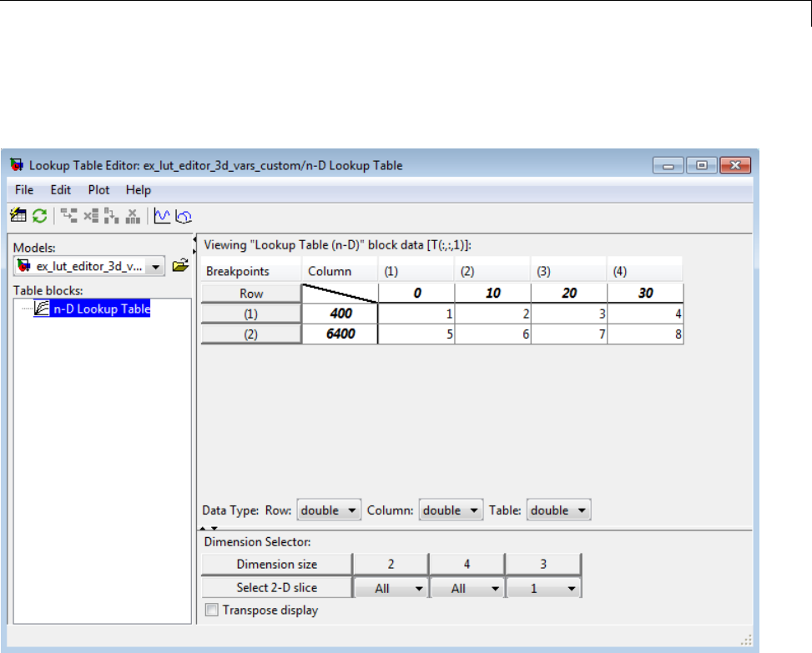The image size is (812, 653).
Task: Click the linear plot toolbar icon
Action: (162, 216)
